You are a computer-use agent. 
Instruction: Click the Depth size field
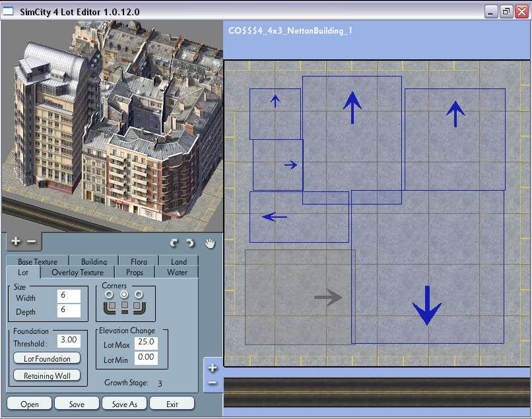tap(69, 310)
